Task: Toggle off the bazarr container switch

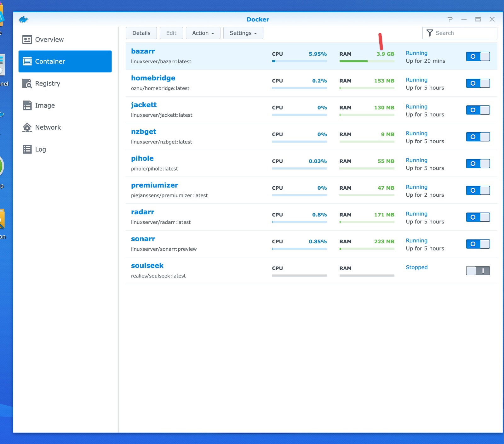Action: point(478,56)
